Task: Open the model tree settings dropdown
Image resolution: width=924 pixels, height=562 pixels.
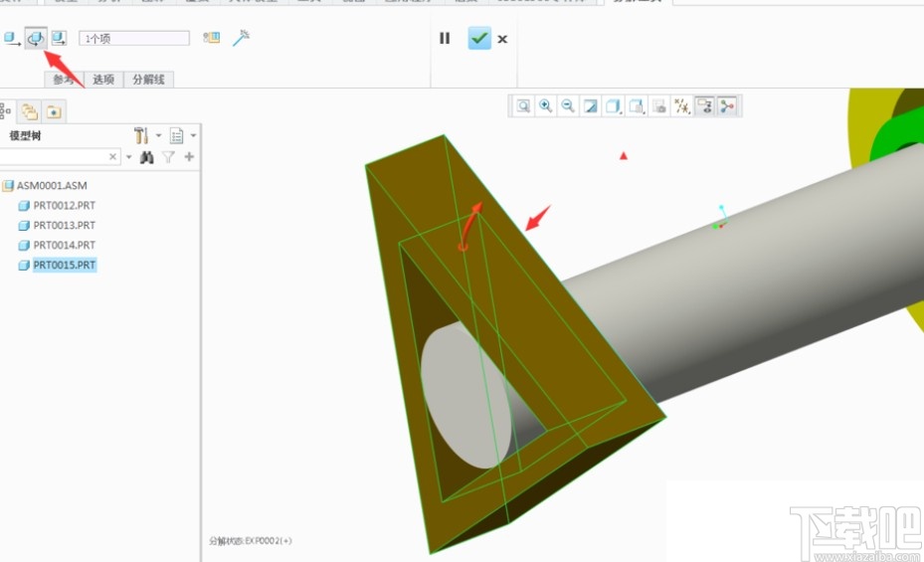Action: point(145,135)
